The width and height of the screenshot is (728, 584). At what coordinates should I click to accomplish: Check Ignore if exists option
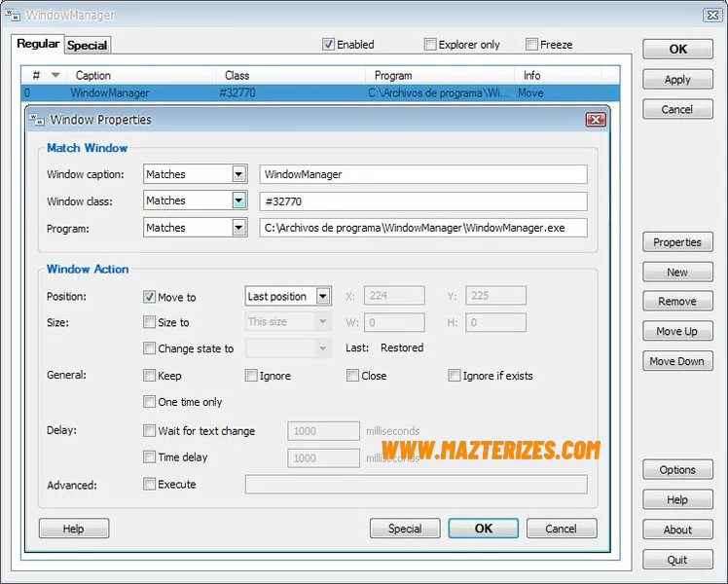pyautogui.click(x=455, y=375)
